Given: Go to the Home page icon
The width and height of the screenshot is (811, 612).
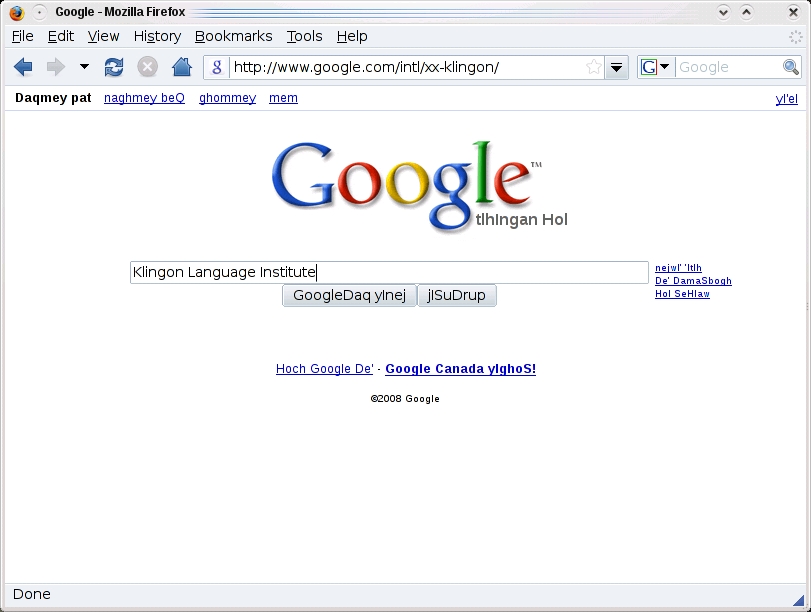Looking at the screenshot, I should tap(181, 67).
